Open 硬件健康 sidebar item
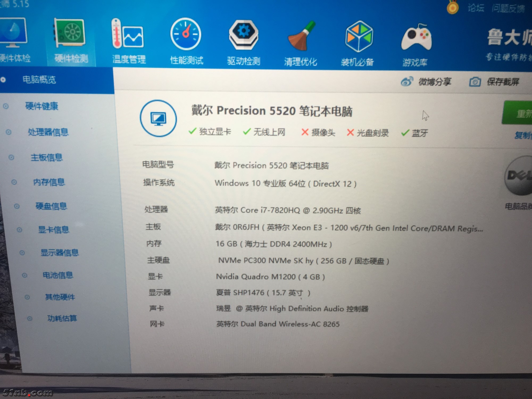The width and height of the screenshot is (532, 399). (41, 106)
